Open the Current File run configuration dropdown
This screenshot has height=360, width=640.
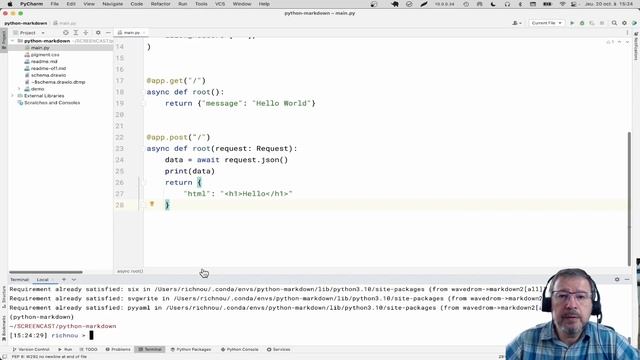547,23
